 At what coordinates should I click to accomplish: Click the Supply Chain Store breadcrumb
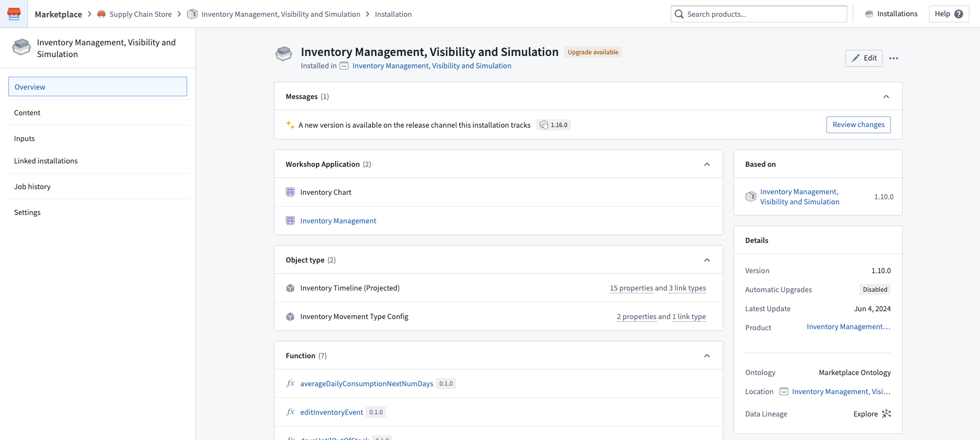pos(141,14)
